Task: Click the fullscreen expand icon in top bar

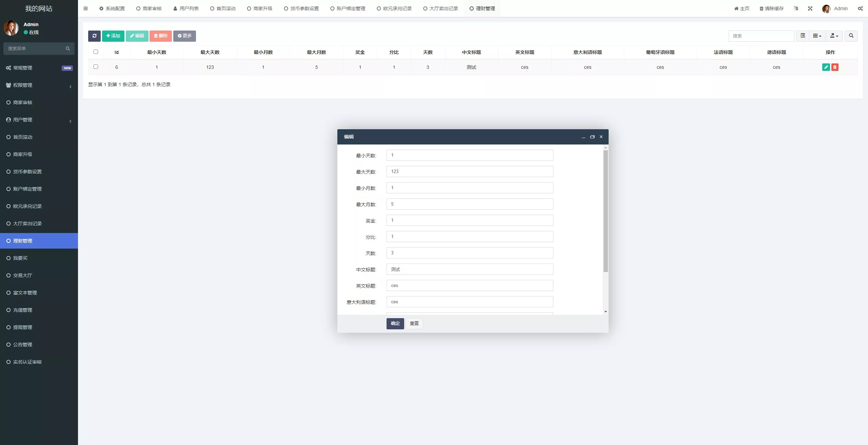Action: pyautogui.click(x=810, y=8)
